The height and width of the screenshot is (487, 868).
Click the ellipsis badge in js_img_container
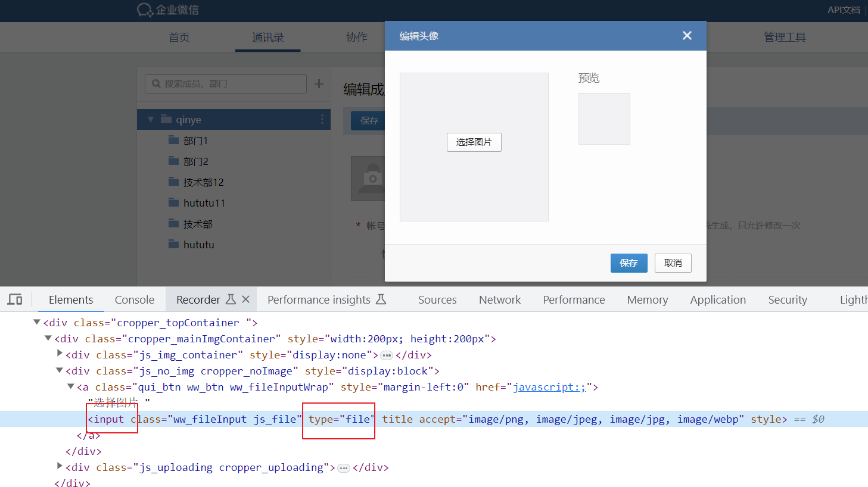click(x=387, y=355)
